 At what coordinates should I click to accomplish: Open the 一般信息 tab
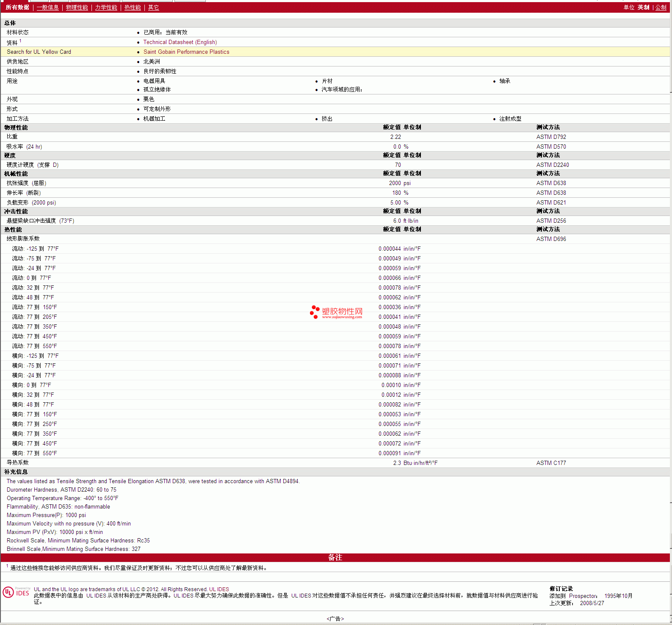click(47, 8)
